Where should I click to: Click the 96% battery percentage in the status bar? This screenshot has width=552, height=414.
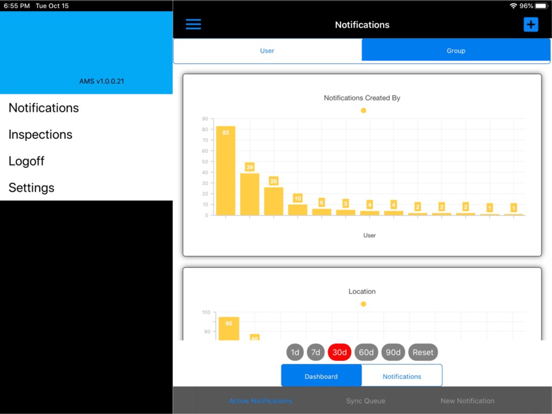tap(526, 6)
